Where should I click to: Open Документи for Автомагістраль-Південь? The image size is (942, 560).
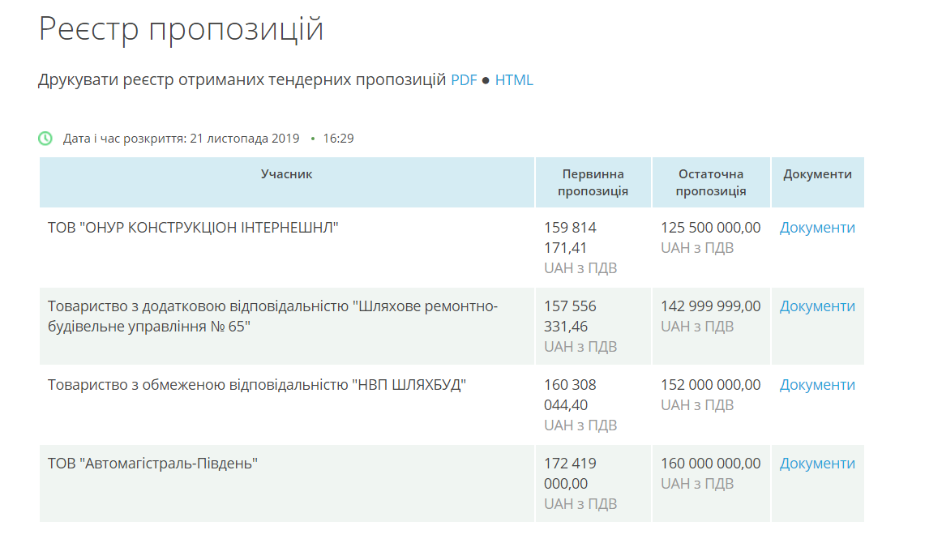[x=817, y=464]
